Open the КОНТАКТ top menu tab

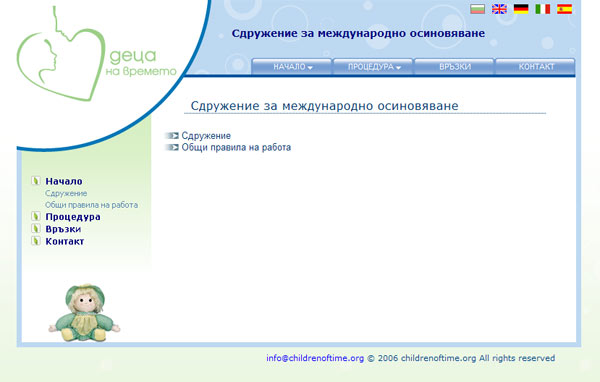coord(536,67)
